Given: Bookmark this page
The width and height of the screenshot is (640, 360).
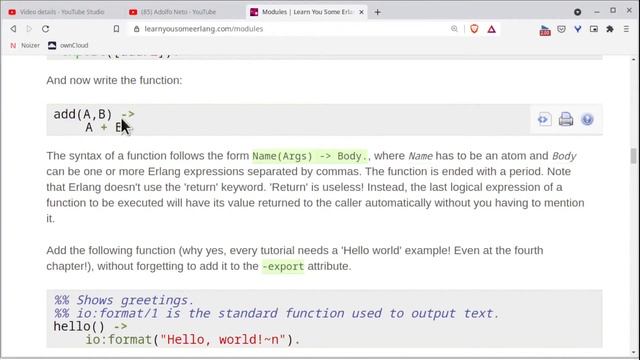Looking at the screenshot, I should tap(116, 29).
